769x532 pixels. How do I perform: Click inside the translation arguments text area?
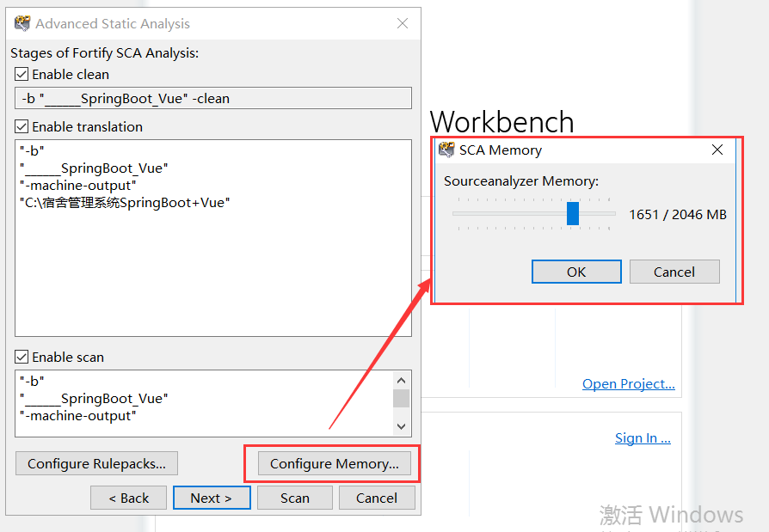click(x=213, y=238)
